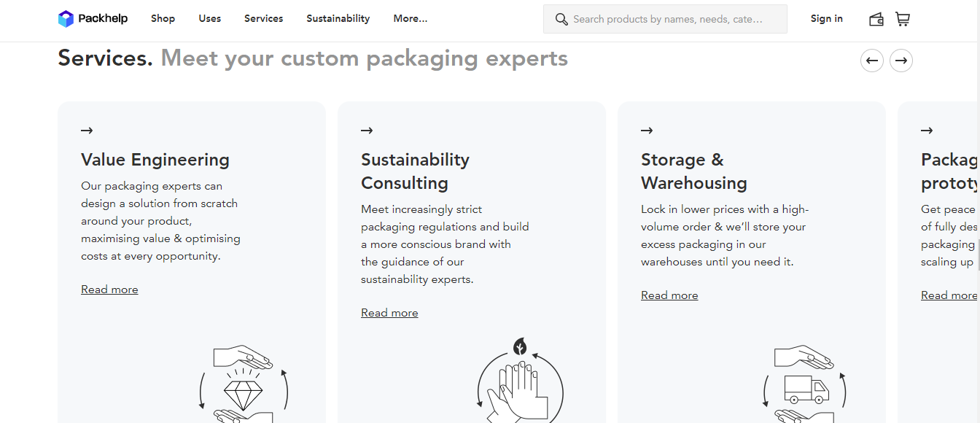The image size is (980, 423).
Task: Click the Sign in button
Action: click(x=826, y=18)
